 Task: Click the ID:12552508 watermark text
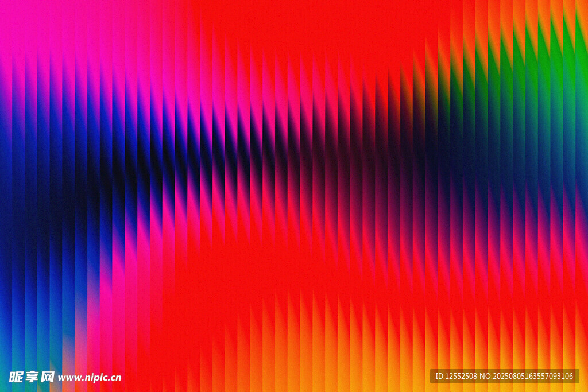(x=456, y=377)
